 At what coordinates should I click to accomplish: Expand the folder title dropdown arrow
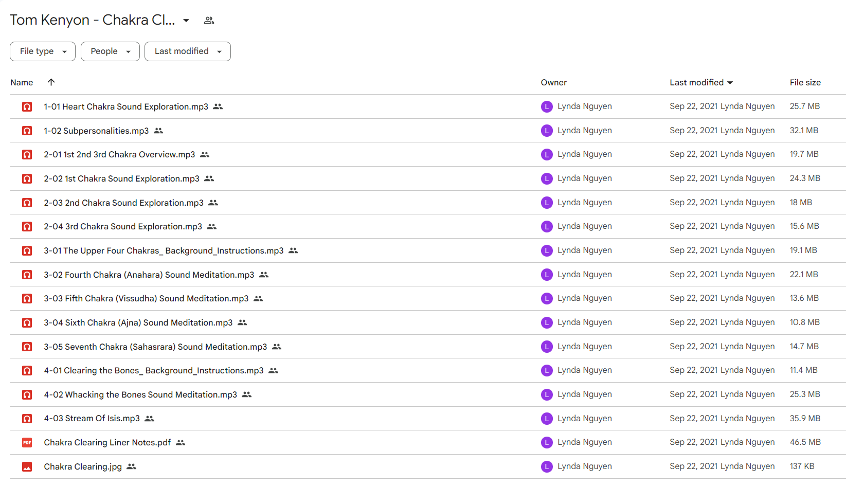tap(186, 21)
